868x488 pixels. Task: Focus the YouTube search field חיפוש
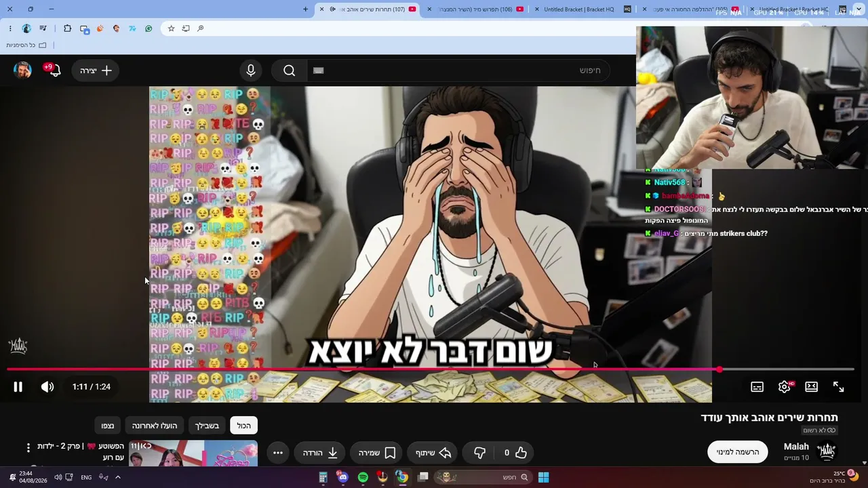[458, 70]
